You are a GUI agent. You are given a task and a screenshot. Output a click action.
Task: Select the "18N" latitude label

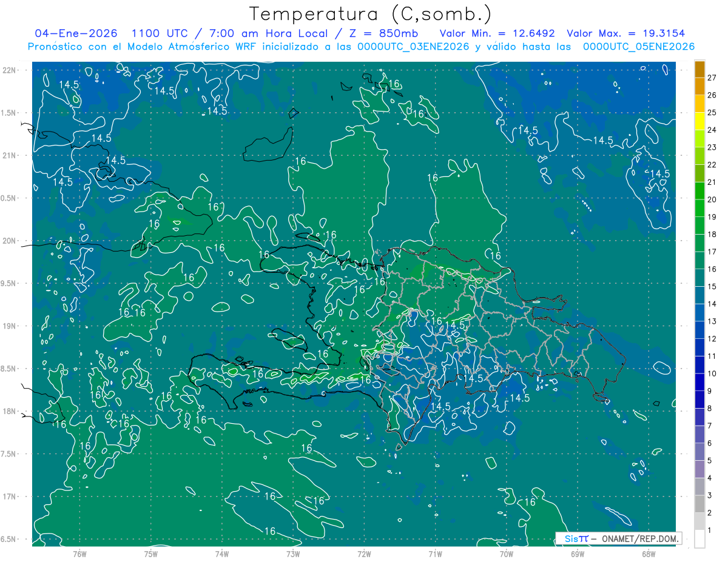click(10, 411)
